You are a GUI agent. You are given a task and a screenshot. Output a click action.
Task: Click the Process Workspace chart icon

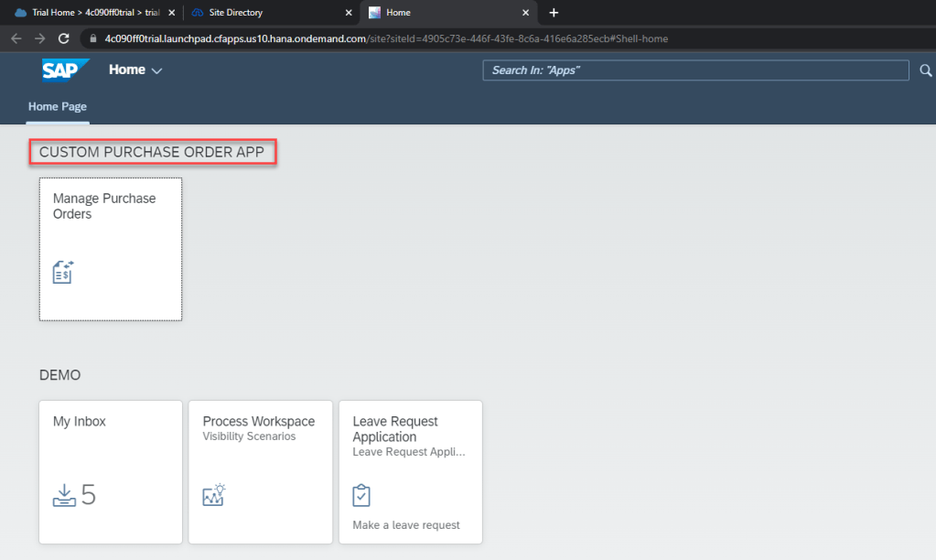click(213, 495)
